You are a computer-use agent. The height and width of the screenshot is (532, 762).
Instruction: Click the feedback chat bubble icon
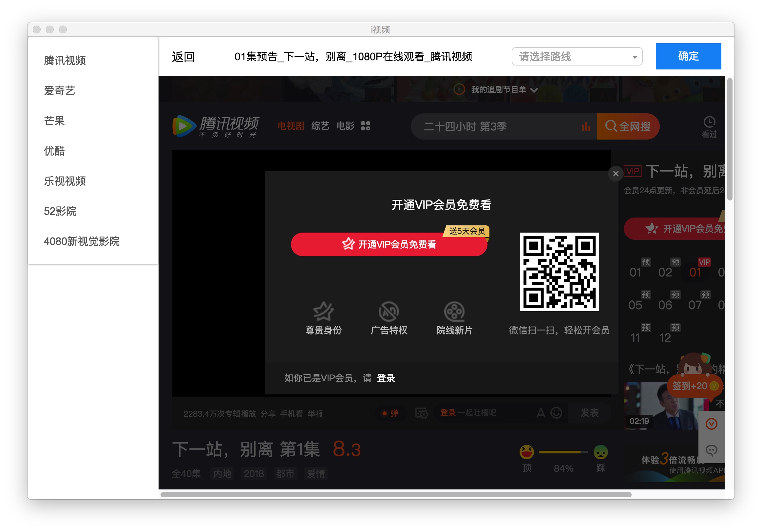(x=711, y=450)
